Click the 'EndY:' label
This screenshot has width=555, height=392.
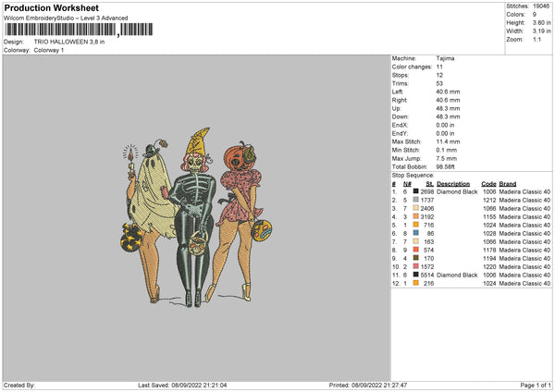pos(400,133)
